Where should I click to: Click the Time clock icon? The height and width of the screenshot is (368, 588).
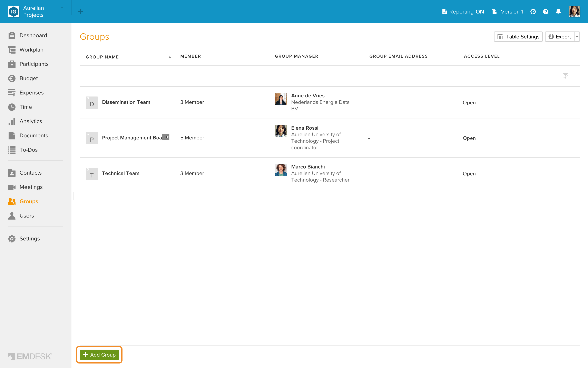pos(12,107)
